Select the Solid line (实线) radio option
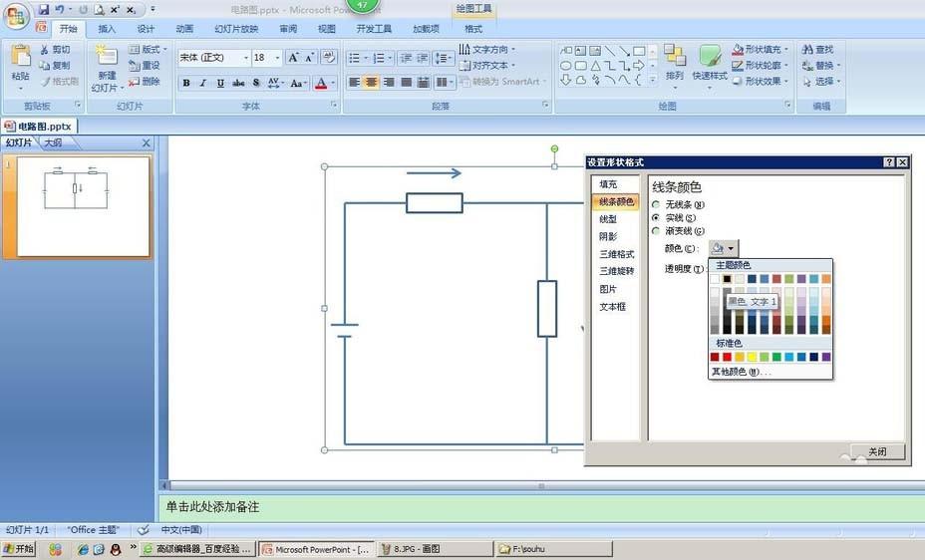 655,217
